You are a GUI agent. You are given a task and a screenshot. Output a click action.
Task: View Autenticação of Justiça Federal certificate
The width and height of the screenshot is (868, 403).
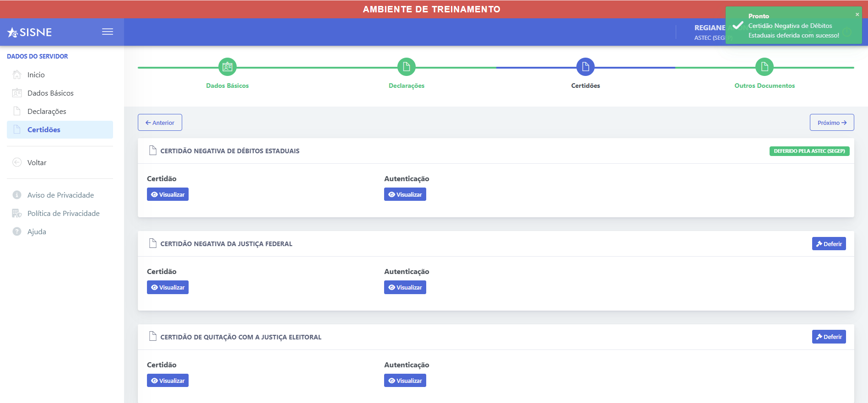405,287
